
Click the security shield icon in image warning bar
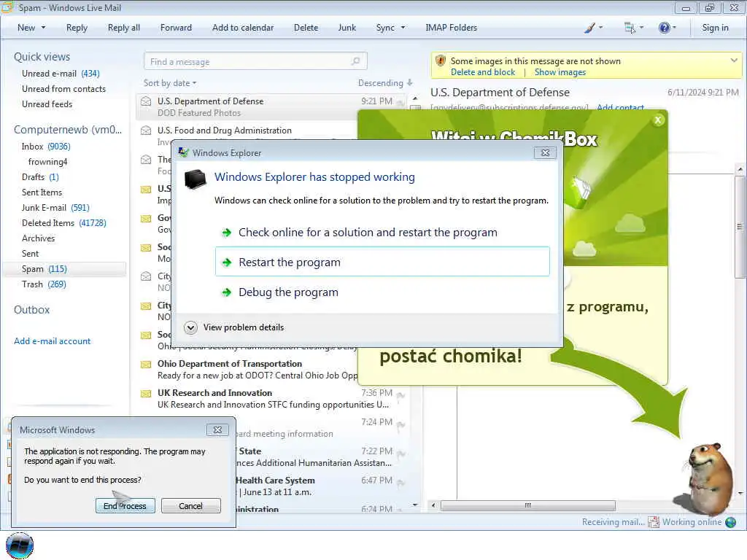[441, 61]
